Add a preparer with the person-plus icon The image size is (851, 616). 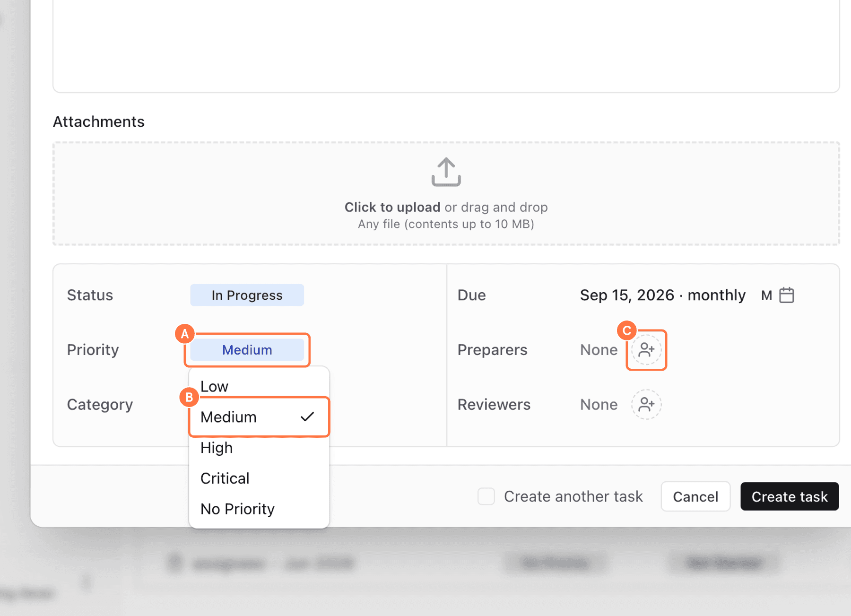(x=646, y=350)
